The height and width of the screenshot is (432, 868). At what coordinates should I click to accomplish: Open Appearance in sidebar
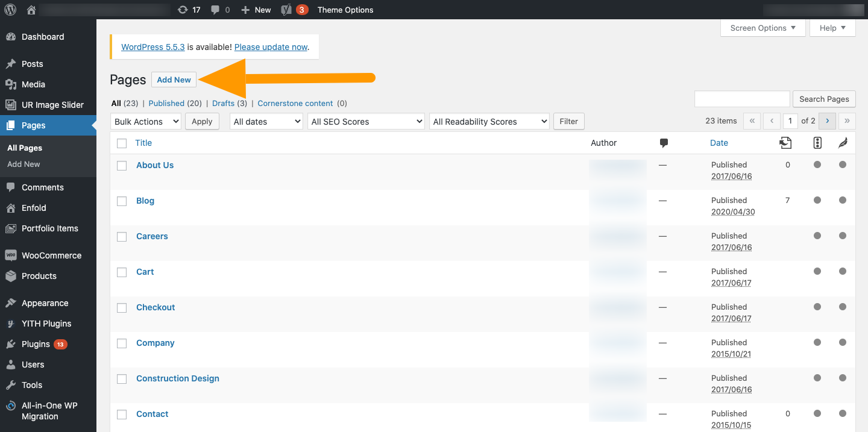click(x=48, y=303)
